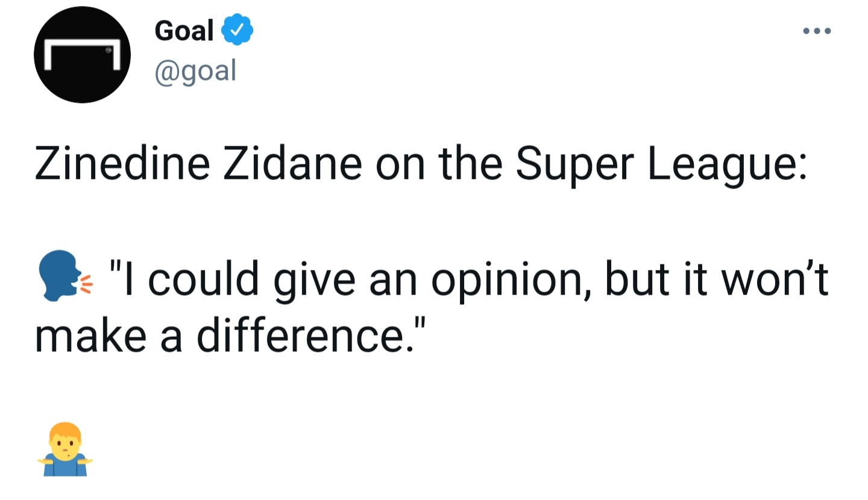
Task: Open the three-dot more options menu
Action: [817, 31]
